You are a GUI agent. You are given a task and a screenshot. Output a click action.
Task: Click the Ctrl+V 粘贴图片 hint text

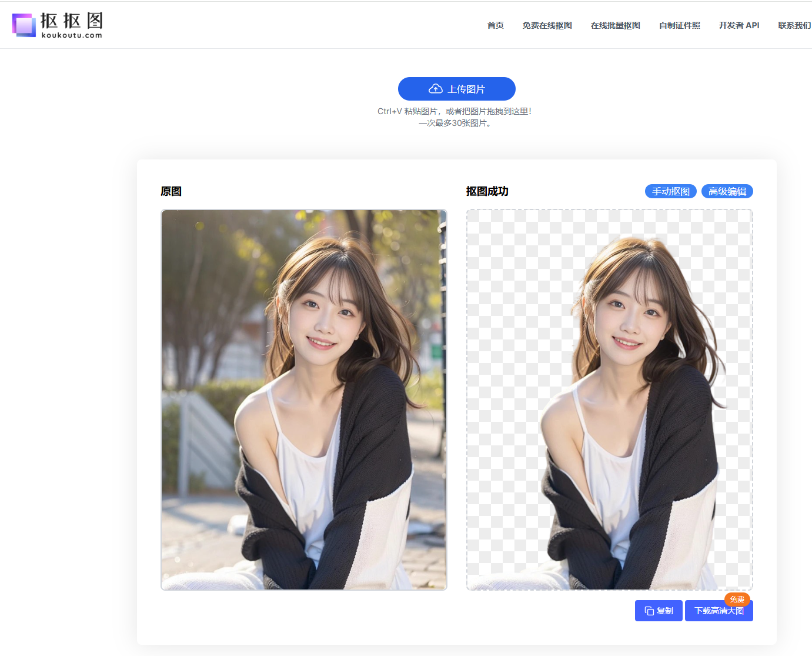(454, 111)
